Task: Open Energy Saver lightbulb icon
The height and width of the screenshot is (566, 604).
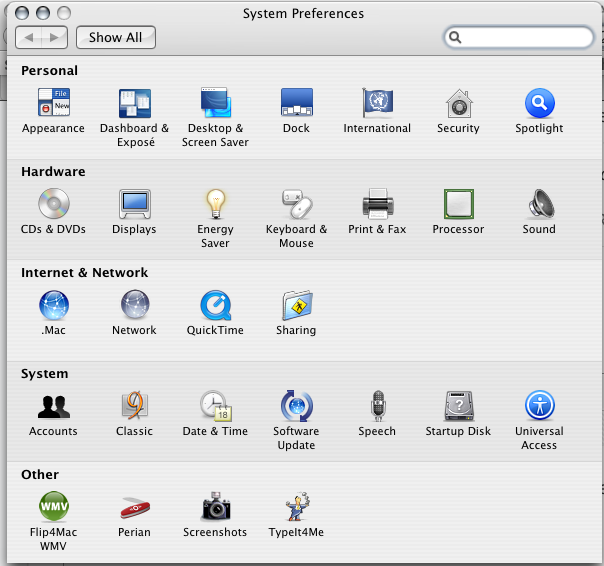Action: coord(216,204)
